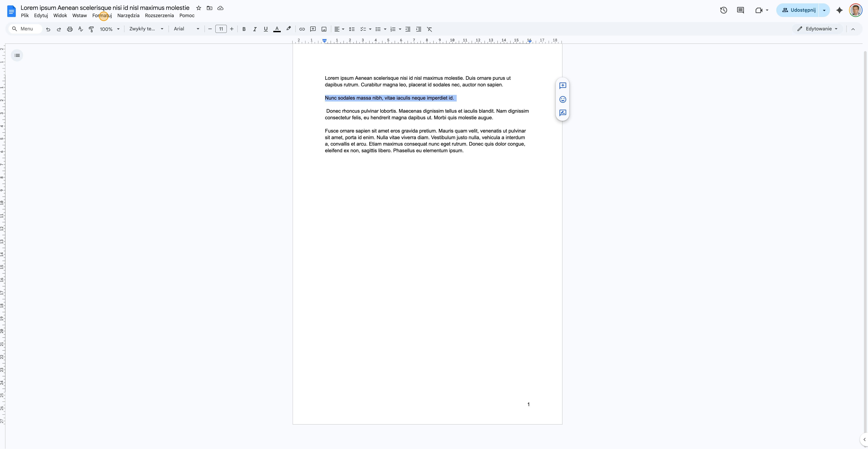Open the paragraph style dropdown
The image size is (868, 449).
(146, 29)
